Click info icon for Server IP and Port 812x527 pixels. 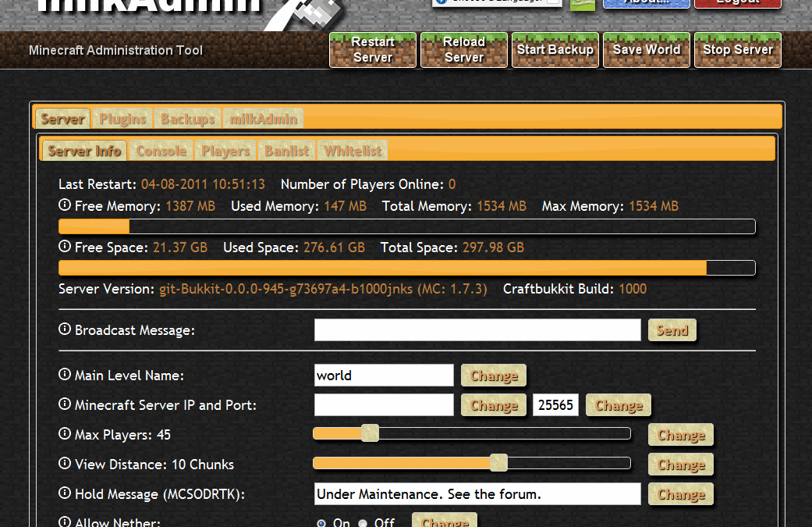point(65,404)
